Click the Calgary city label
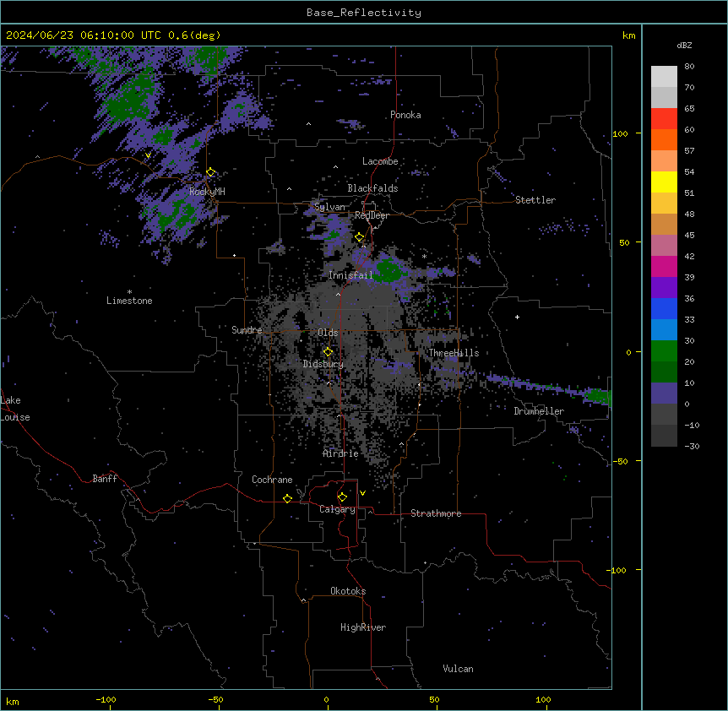This screenshot has height=711, width=728. tap(338, 509)
